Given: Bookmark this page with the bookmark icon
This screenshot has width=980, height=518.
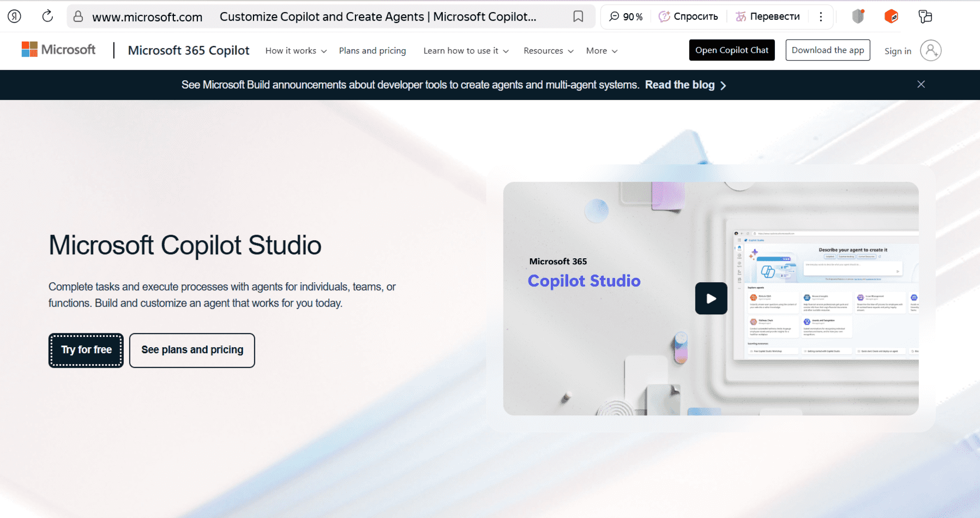Looking at the screenshot, I should coord(578,16).
